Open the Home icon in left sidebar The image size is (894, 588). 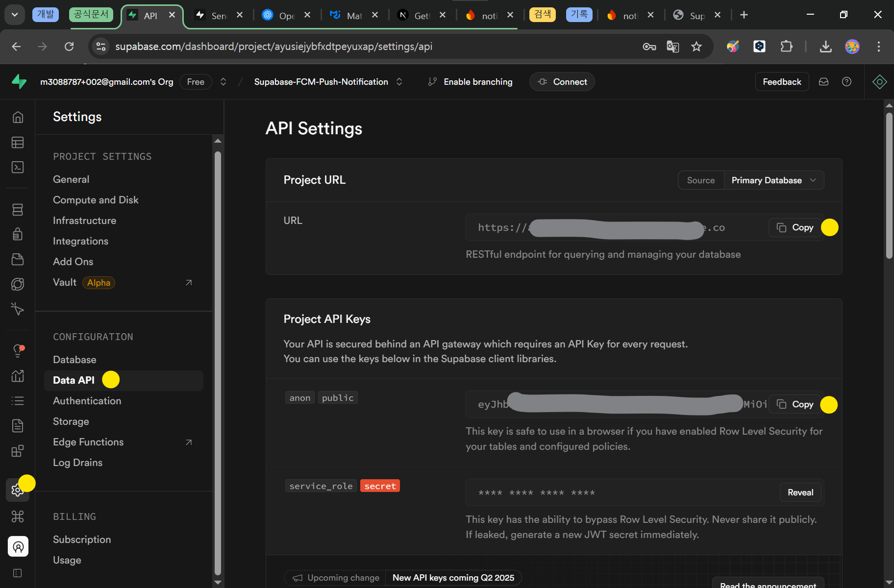coord(18,117)
